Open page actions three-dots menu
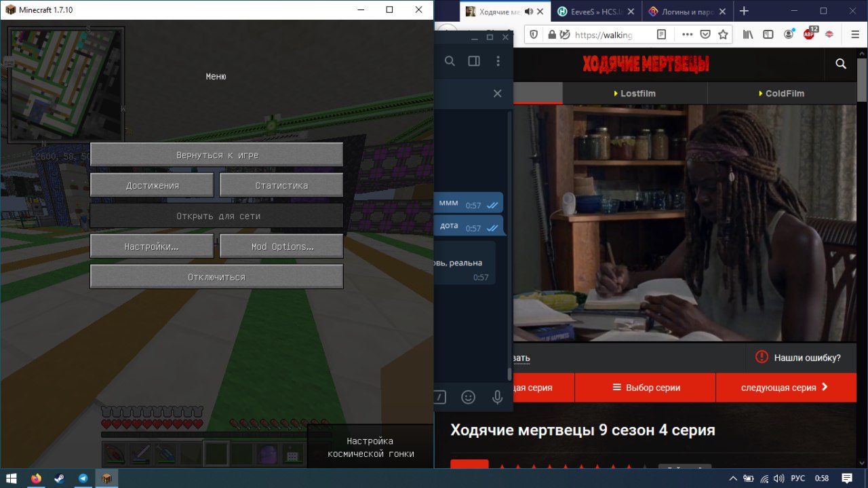This screenshot has width=868, height=488. (687, 35)
